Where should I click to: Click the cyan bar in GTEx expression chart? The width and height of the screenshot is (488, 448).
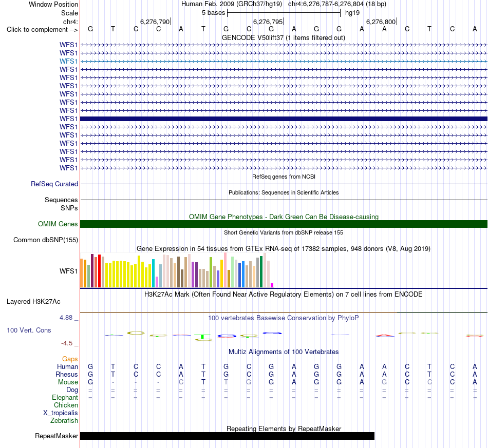(153, 274)
